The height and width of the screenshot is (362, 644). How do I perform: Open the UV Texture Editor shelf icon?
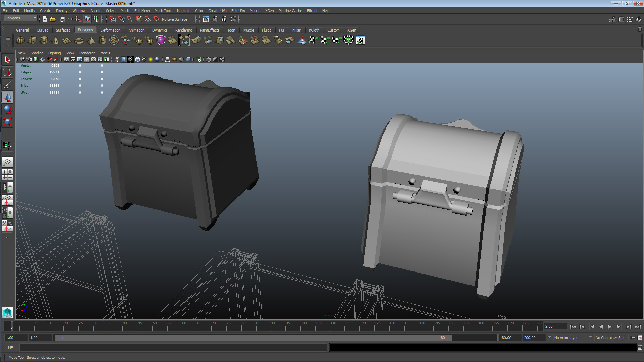[360, 41]
